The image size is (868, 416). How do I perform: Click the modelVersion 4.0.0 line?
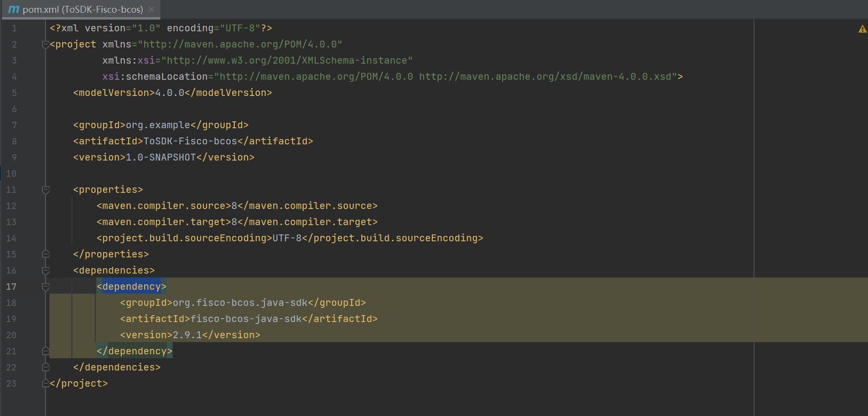(x=173, y=93)
